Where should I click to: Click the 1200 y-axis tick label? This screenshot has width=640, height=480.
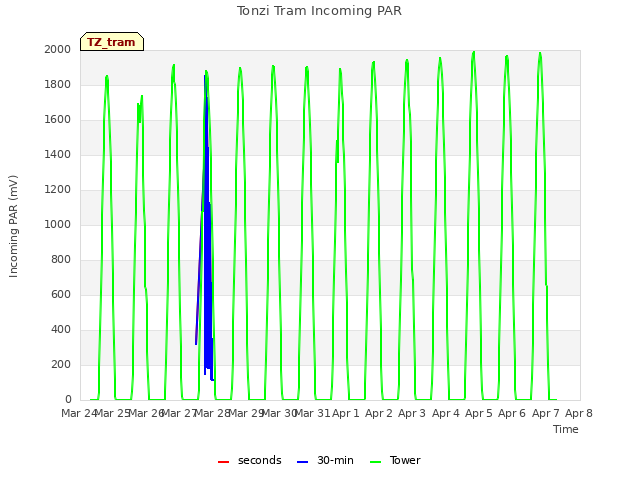coord(58,189)
